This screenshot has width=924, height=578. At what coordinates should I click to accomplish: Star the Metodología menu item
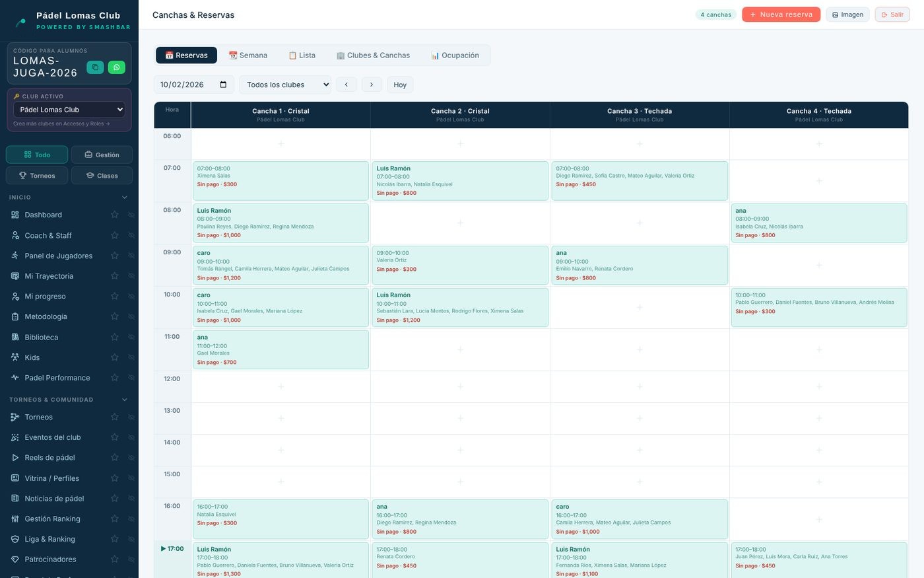pos(115,316)
